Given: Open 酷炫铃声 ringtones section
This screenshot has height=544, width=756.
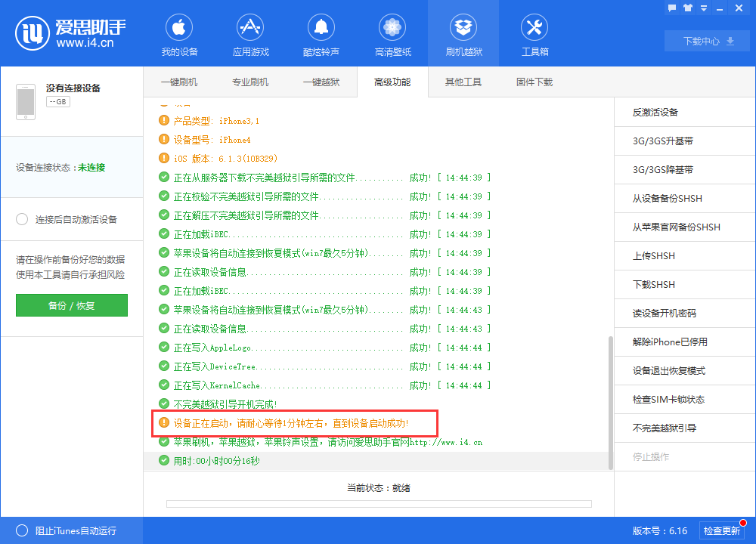Looking at the screenshot, I should coord(321,36).
